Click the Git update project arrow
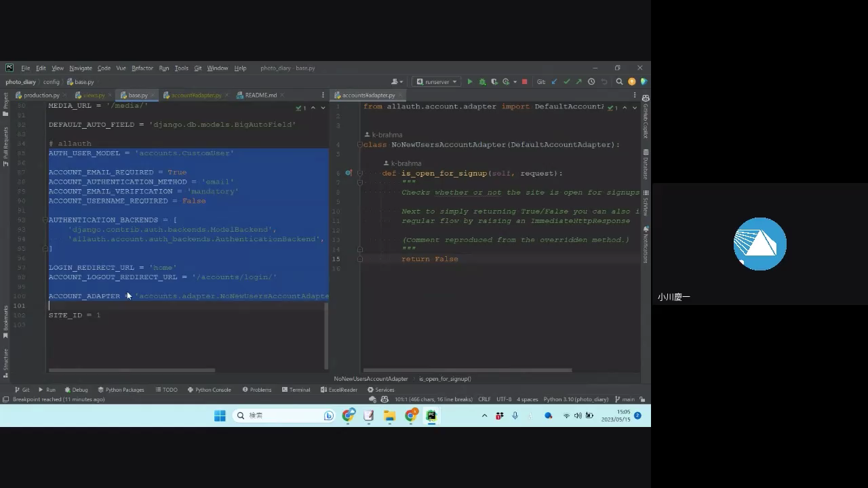 (554, 82)
